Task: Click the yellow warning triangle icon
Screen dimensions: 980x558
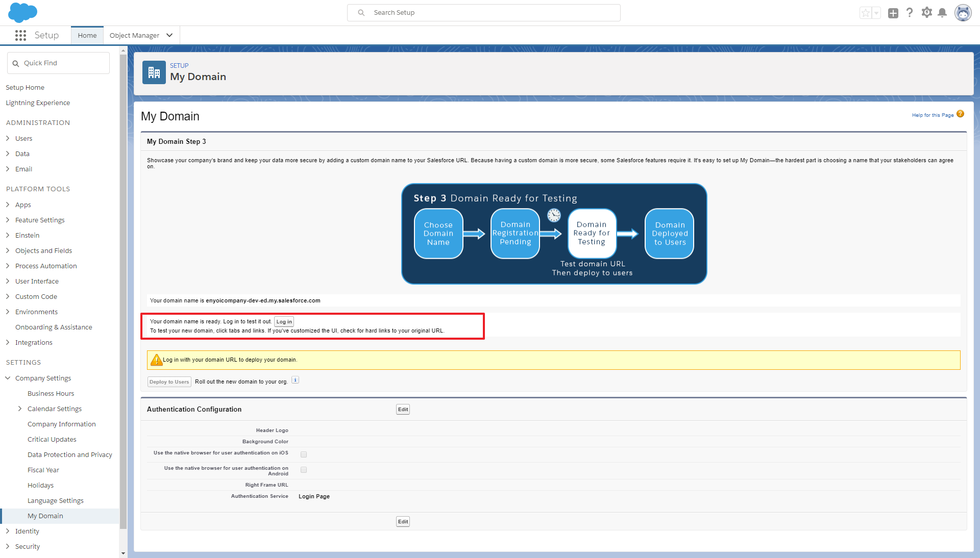Action: click(156, 360)
